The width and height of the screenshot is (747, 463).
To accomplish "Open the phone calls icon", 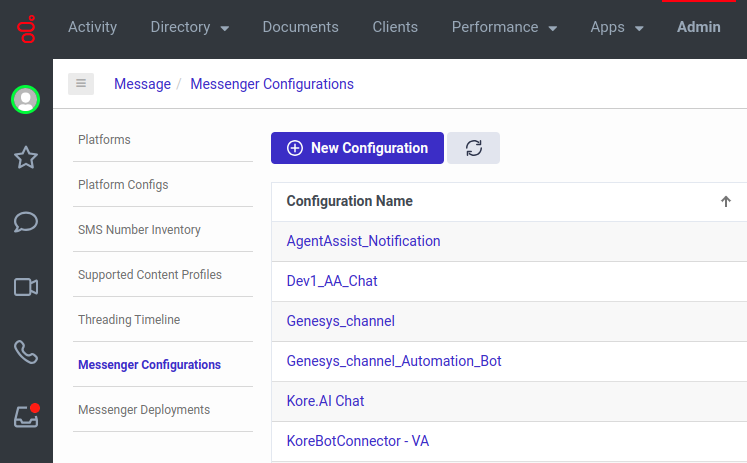I will (x=26, y=352).
